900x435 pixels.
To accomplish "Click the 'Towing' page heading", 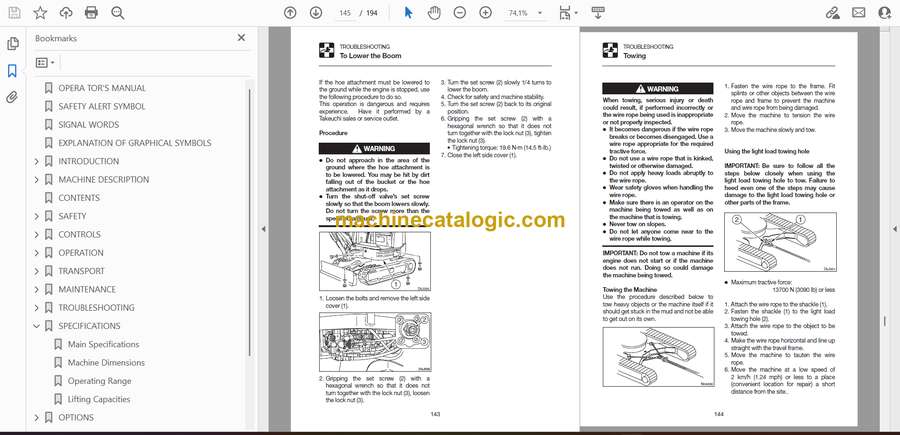I will point(634,56).
